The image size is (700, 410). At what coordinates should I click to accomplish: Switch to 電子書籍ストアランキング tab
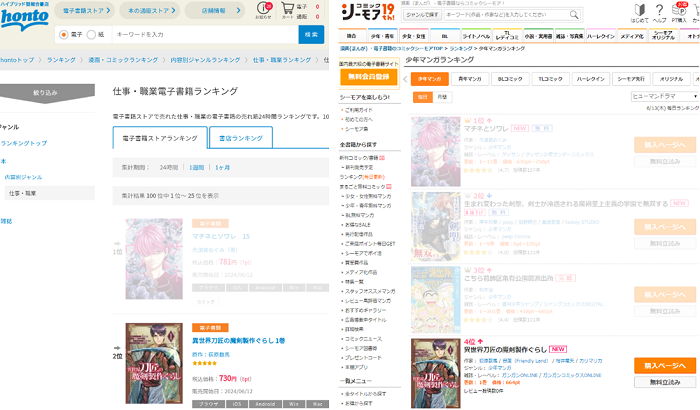160,138
